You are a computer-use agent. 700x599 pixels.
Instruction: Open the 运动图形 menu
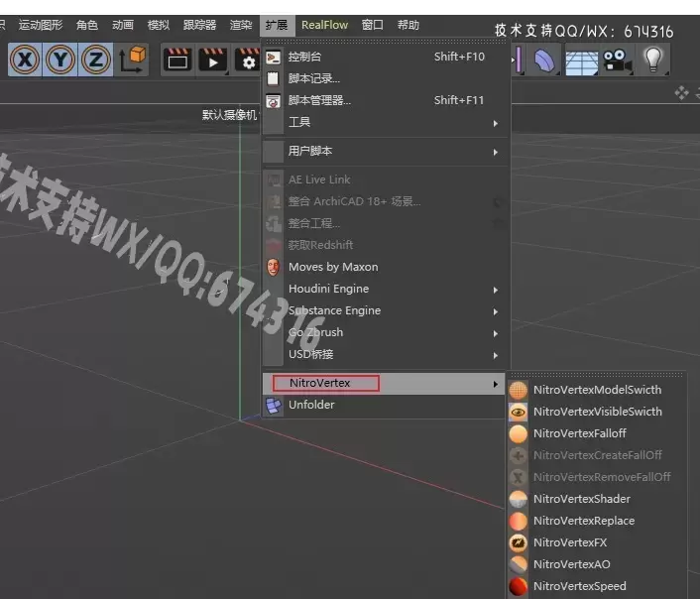click(x=41, y=25)
